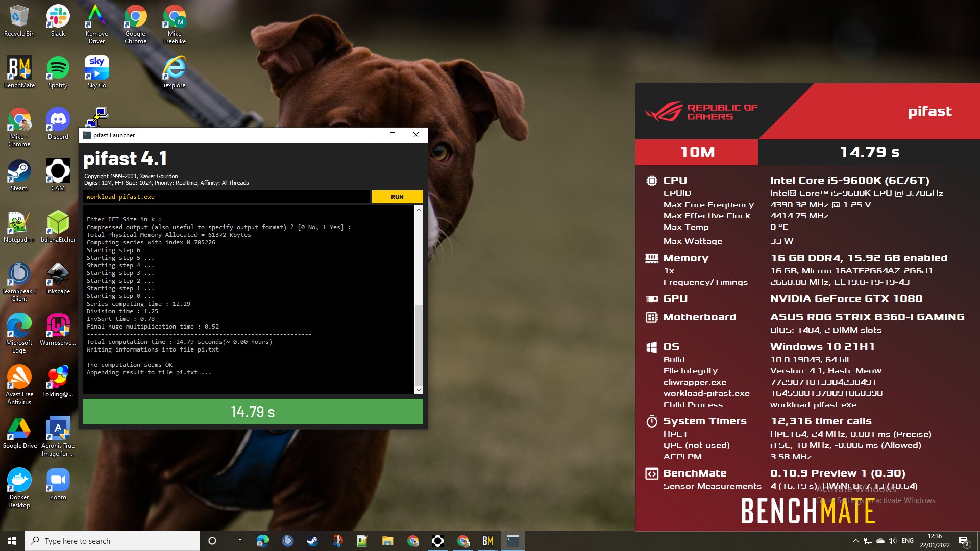Click the green 14.79 s result bar
980x551 pixels.
click(x=253, y=412)
